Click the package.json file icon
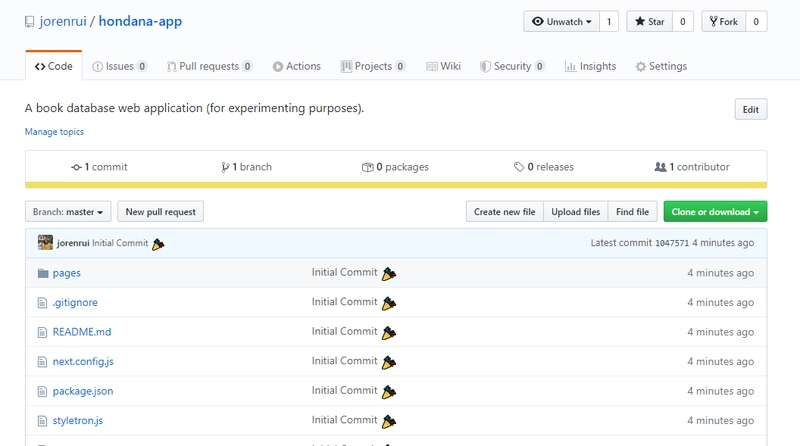The image size is (800, 446). click(x=42, y=391)
